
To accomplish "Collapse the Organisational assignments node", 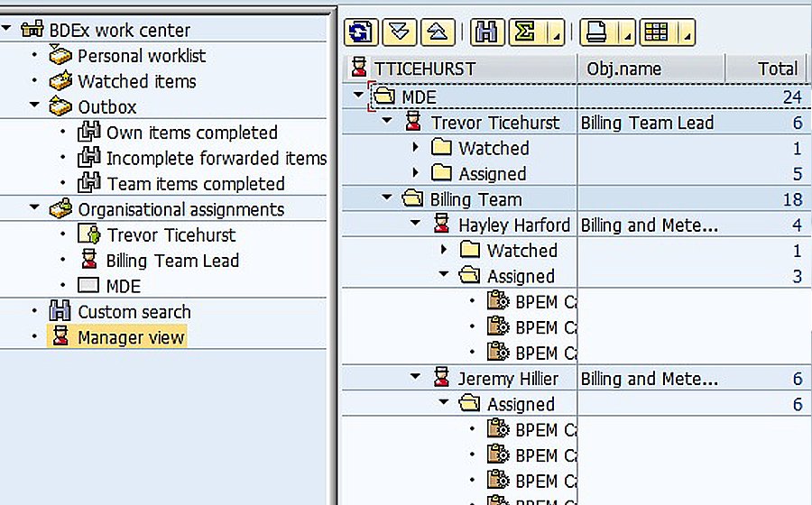I will (34, 207).
